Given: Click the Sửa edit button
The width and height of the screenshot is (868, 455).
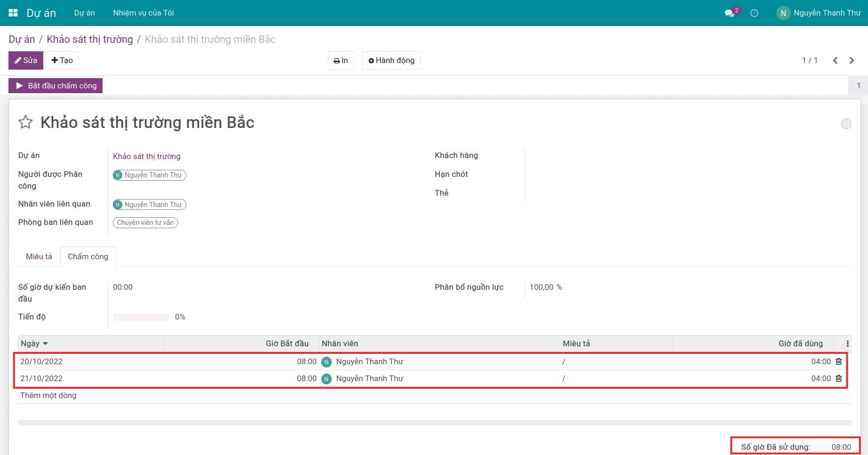Looking at the screenshot, I should click(26, 60).
